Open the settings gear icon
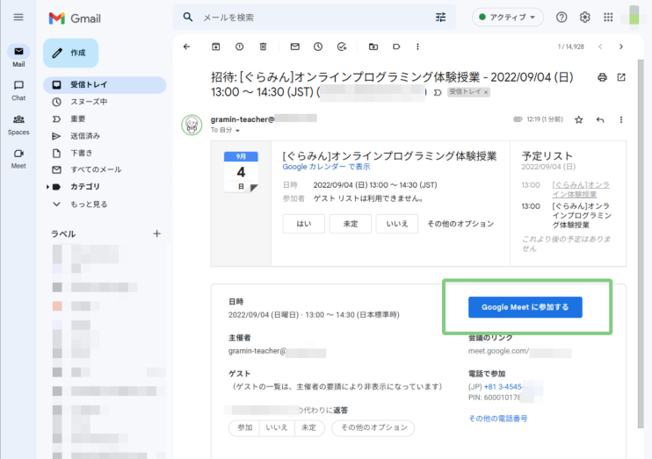The height and width of the screenshot is (459, 652). tap(585, 17)
